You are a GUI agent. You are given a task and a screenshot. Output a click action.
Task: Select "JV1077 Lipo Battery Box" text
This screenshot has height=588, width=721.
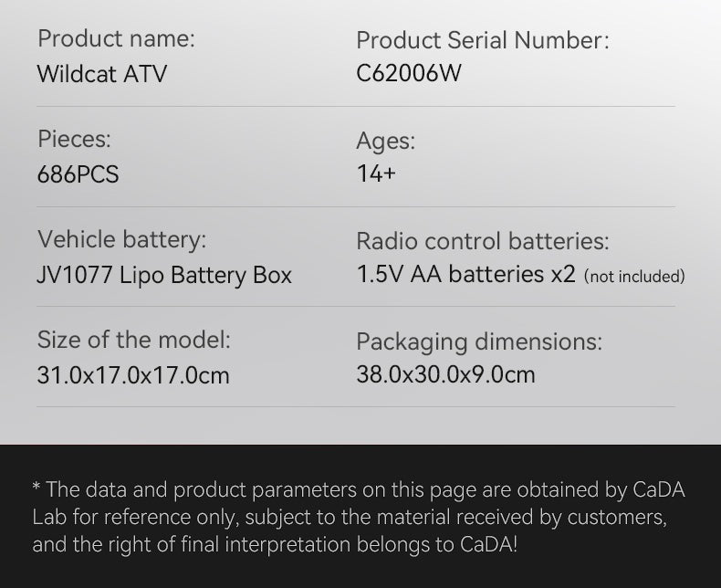[x=164, y=275]
